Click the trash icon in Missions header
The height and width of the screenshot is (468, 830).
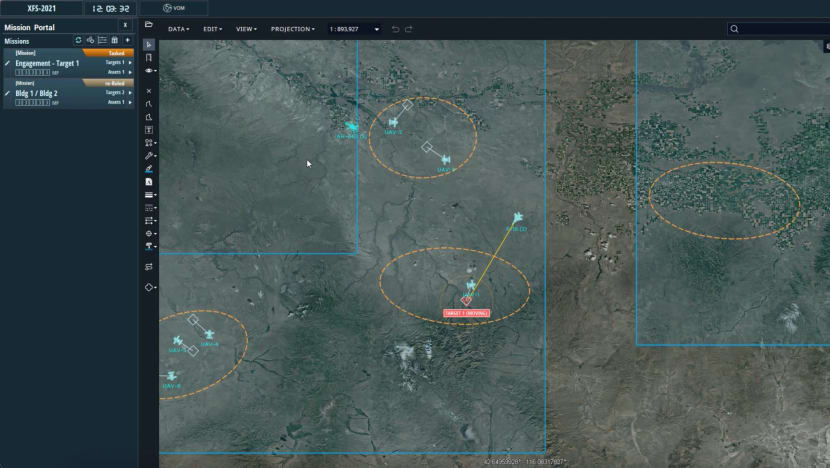pos(114,41)
